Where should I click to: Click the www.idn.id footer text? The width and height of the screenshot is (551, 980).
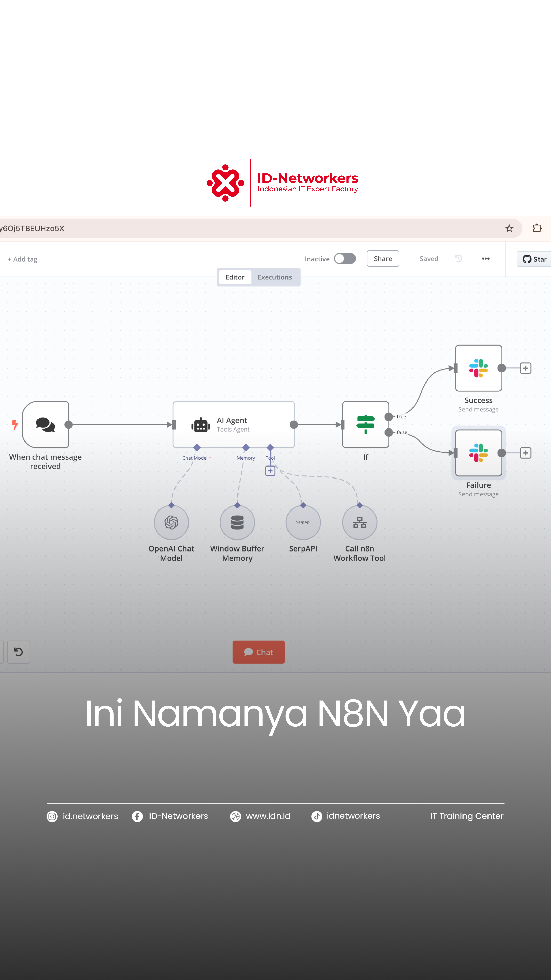[x=268, y=816]
